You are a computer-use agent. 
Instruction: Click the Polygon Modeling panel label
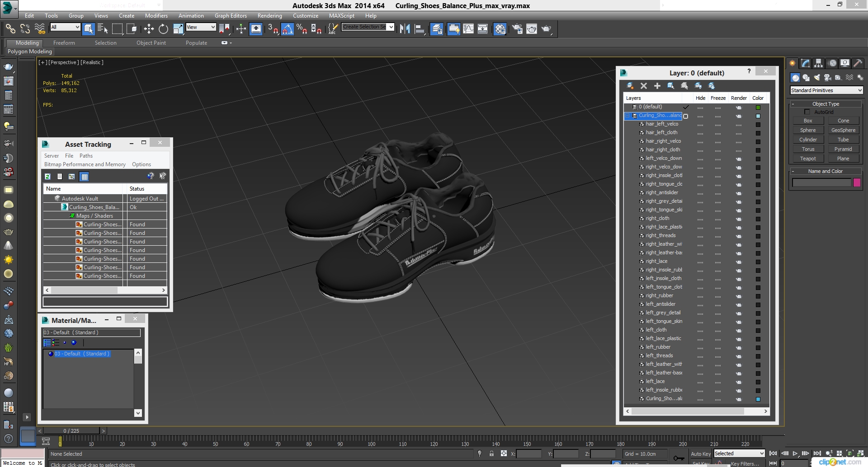30,51
